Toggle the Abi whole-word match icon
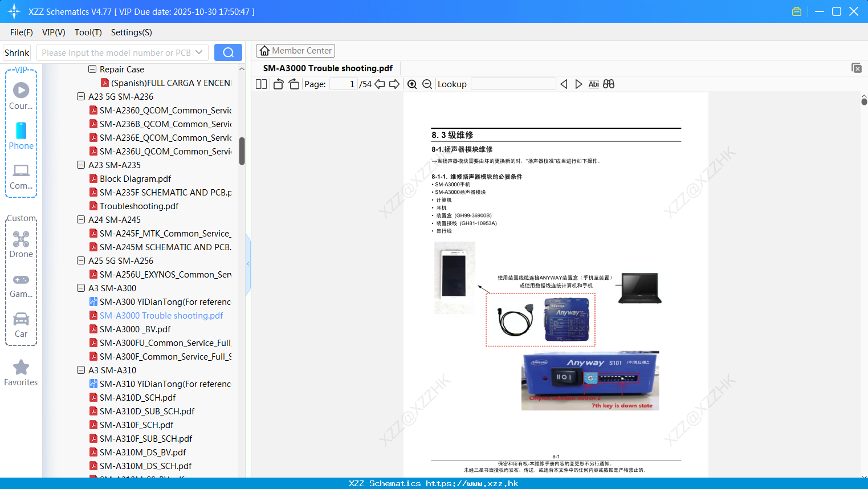Image resolution: width=868 pixels, height=489 pixels. 593,84
